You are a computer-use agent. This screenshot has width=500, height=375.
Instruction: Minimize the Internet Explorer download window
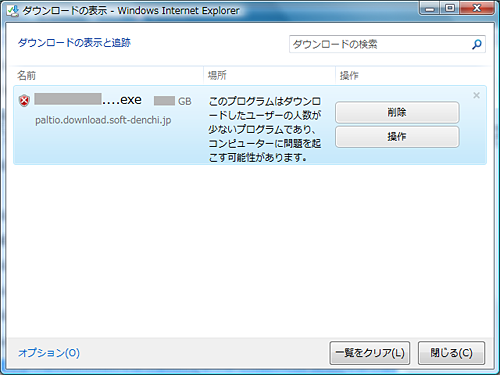(430, 8)
